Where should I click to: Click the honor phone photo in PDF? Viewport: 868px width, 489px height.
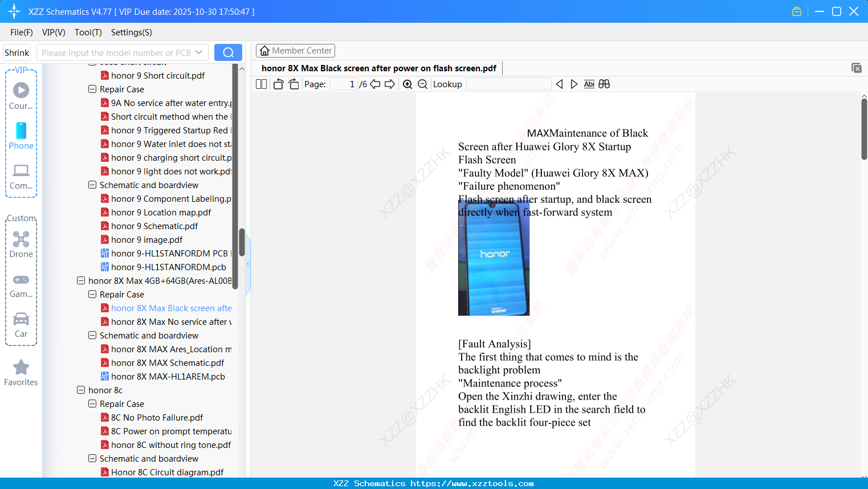[494, 257]
